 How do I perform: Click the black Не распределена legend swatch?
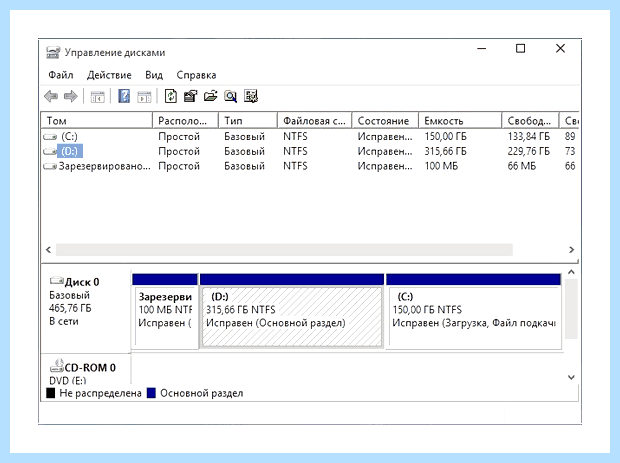pyautogui.click(x=51, y=393)
